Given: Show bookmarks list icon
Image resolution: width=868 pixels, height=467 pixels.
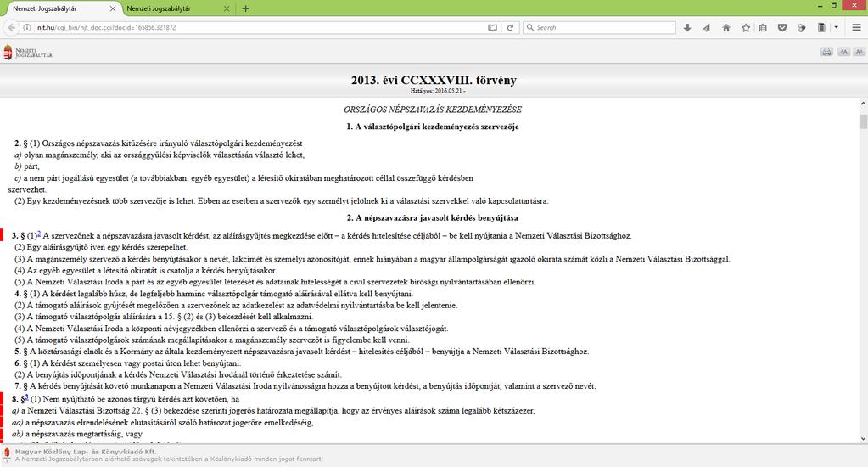Looking at the screenshot, I should pos(763,27).
